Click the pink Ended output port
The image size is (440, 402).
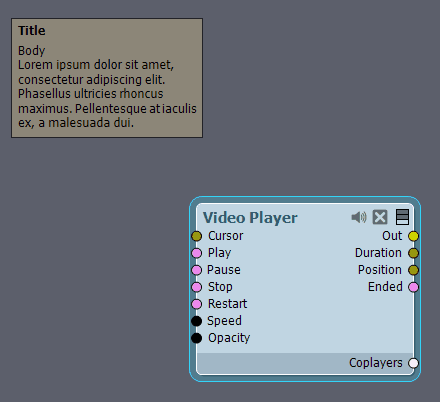(413, 287)
